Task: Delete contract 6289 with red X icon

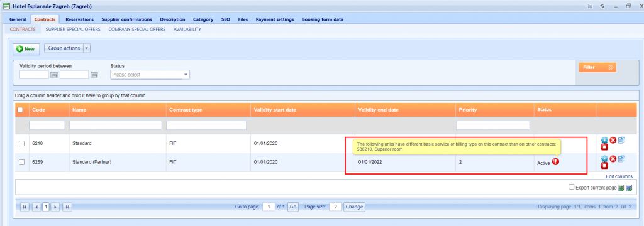Action: coord(613,159)
